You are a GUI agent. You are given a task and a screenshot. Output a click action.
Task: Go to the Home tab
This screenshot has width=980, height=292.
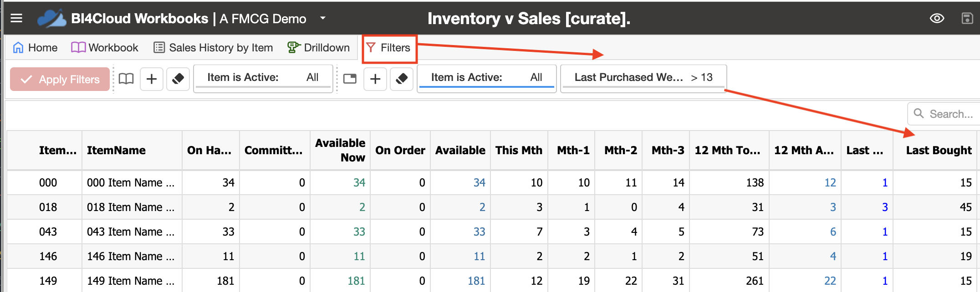35,47
